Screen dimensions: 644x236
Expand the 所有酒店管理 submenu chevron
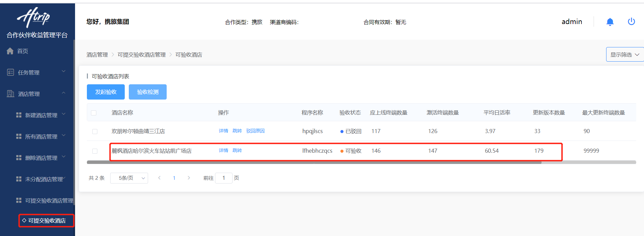(x=64, y=135)
